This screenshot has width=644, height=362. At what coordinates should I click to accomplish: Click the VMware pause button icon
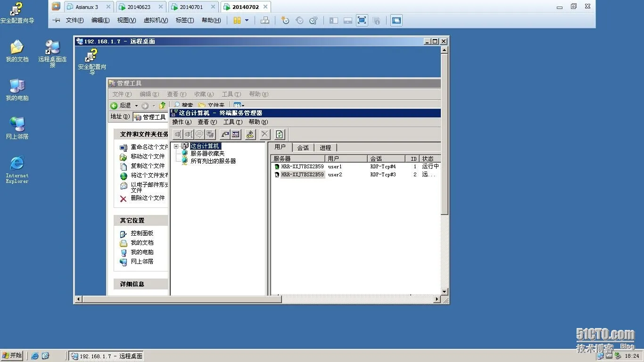[237, 20]
